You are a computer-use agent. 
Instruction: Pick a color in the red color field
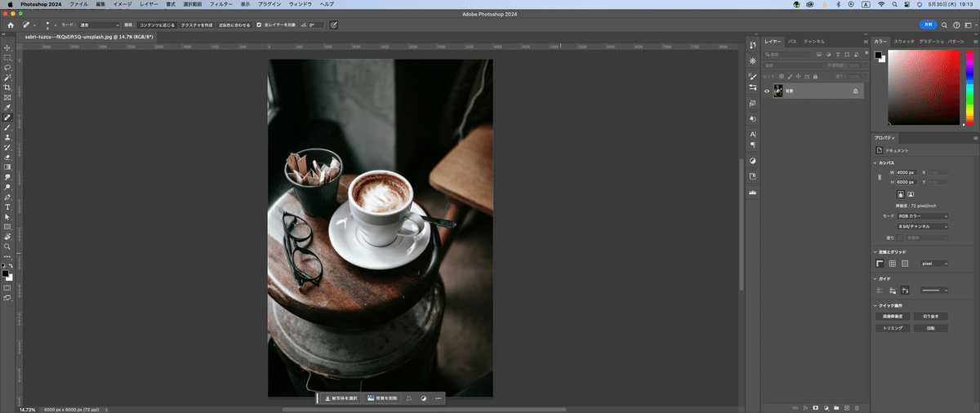[x=924, y=88]
